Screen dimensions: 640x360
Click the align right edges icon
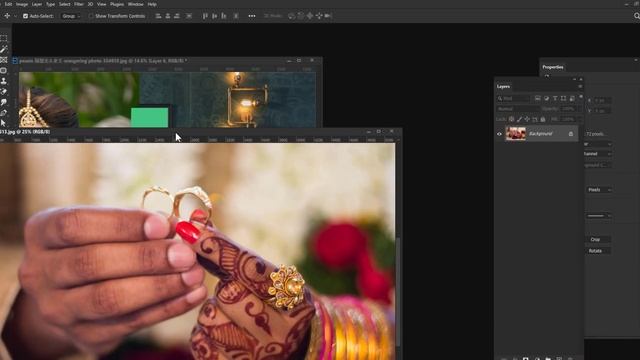[177, 16]
